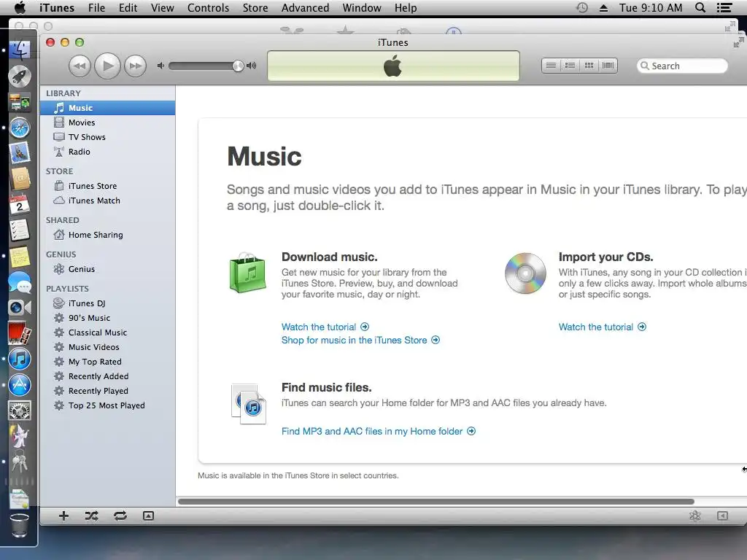Switch to Cover Flow view
Viewport: 747px width, 560px height.
[x=608, y=65]
